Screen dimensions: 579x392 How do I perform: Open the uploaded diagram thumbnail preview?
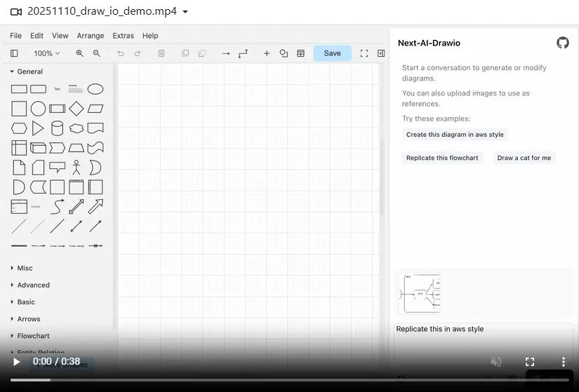(420, 293)
